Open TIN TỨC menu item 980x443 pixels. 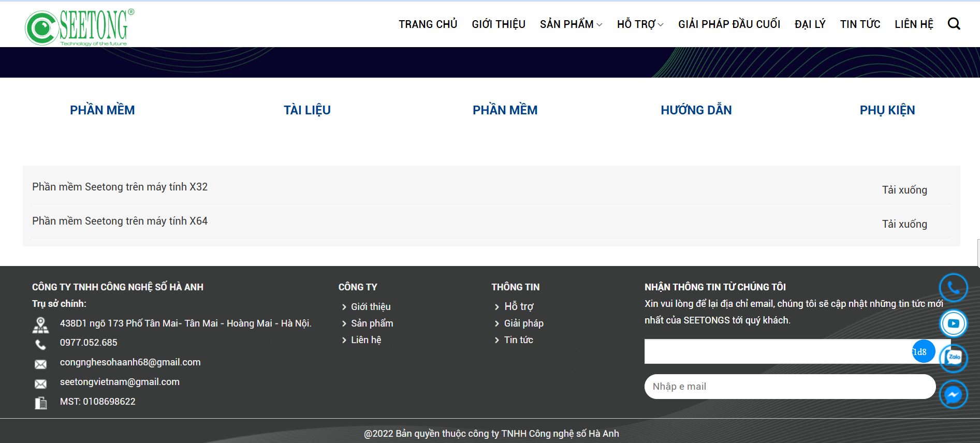pyautogui.click(x=860, y=24)
